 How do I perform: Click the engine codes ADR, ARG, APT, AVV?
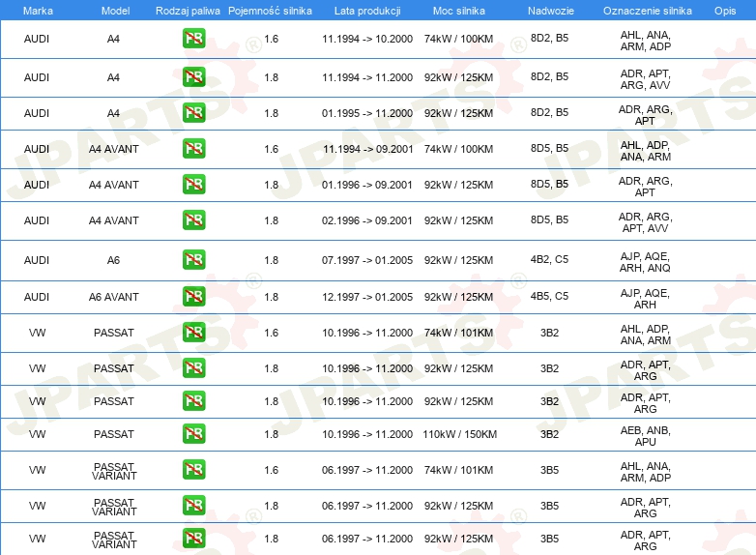[x=645, y=222]
